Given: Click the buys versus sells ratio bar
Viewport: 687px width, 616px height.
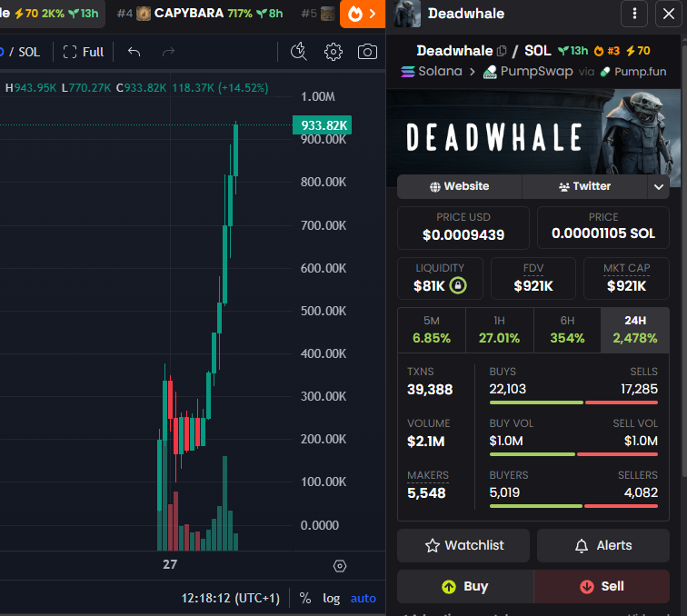Looking at the screenshot, I should coord(573,402).
